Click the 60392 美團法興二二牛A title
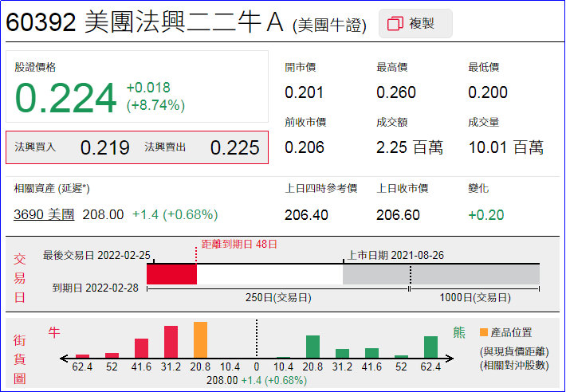566x392 pixels. tap(144, 22)
